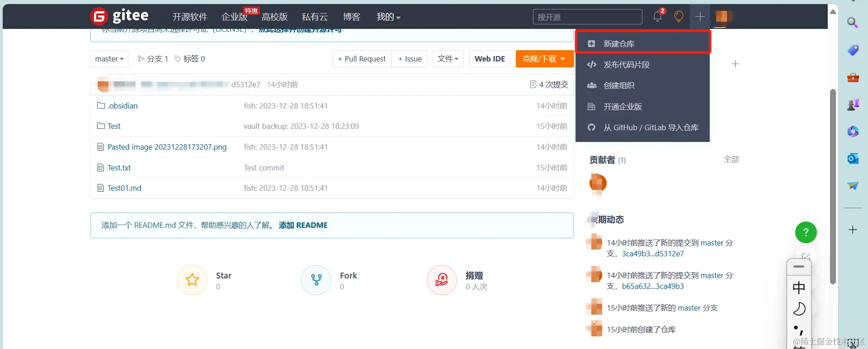Click the + Issue button

point(410,59)
